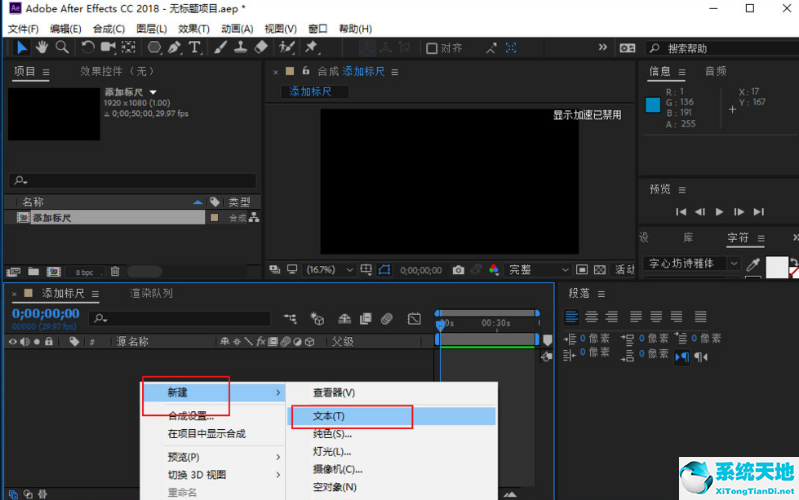This screenshot has height=500, width=799.
Task: Select the Rotation tool
Action: click(88, 48)
